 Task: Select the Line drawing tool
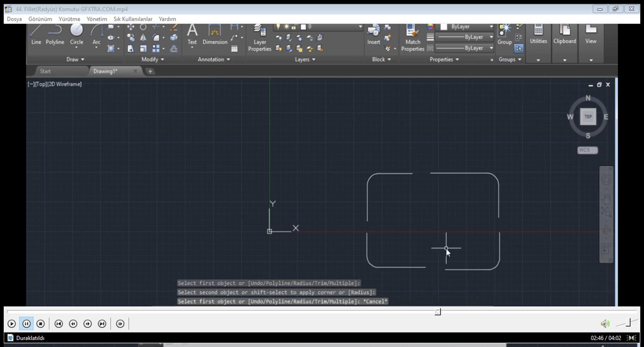pyautogui.click(x=36, y=35)
